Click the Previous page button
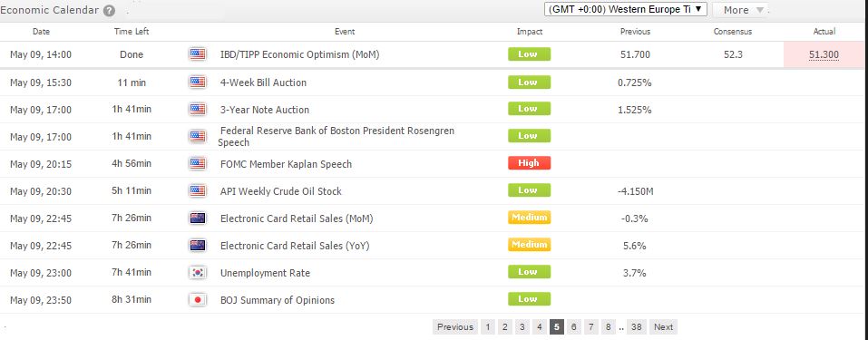Image resolution: width=868 pixels, height=340 pixels. coord(455,326)
